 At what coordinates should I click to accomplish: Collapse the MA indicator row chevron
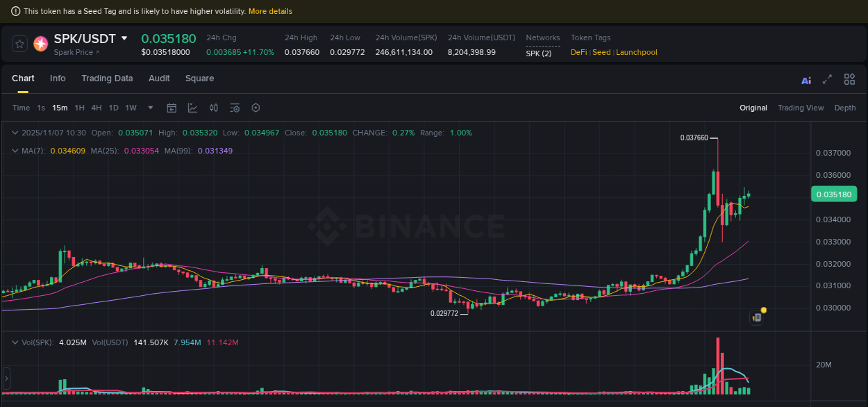point(15,151)
